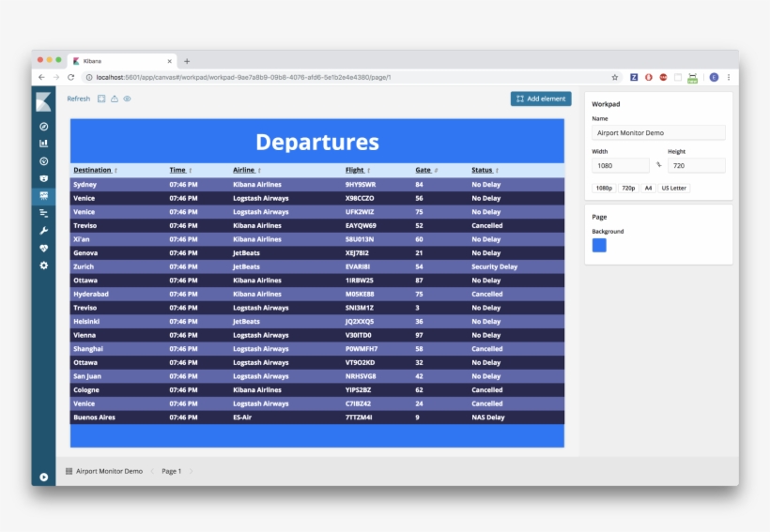Viewport: 770px width, 532px height.
Task: Click the fullscreen icon next to Refresh
Action: coord(101,99)
